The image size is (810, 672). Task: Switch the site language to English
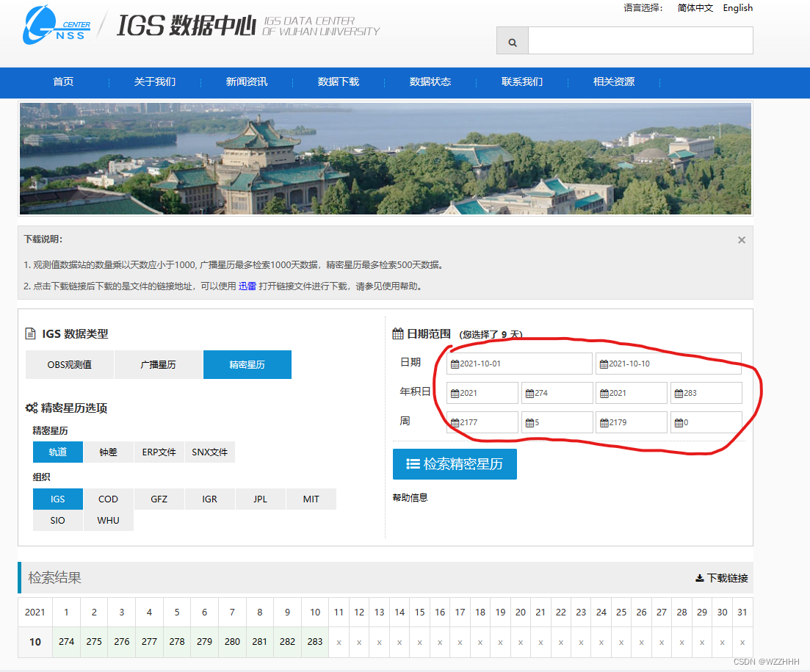click(x=737, y=8)
